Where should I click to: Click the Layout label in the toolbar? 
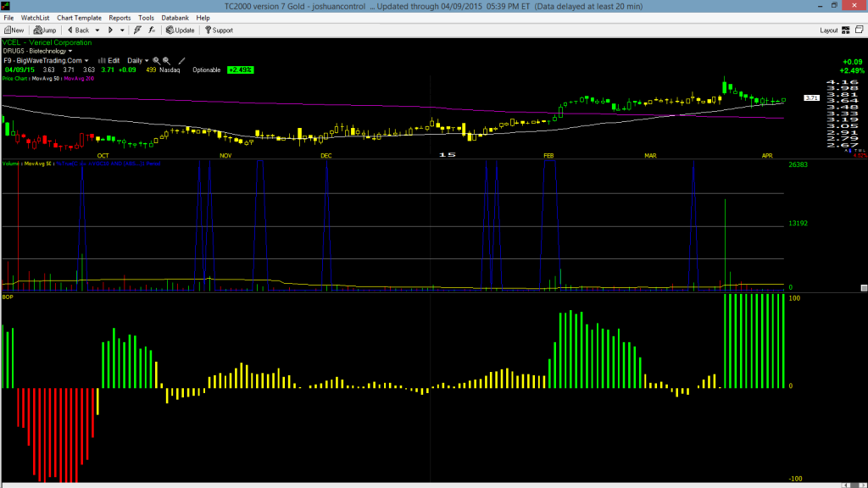828,30
